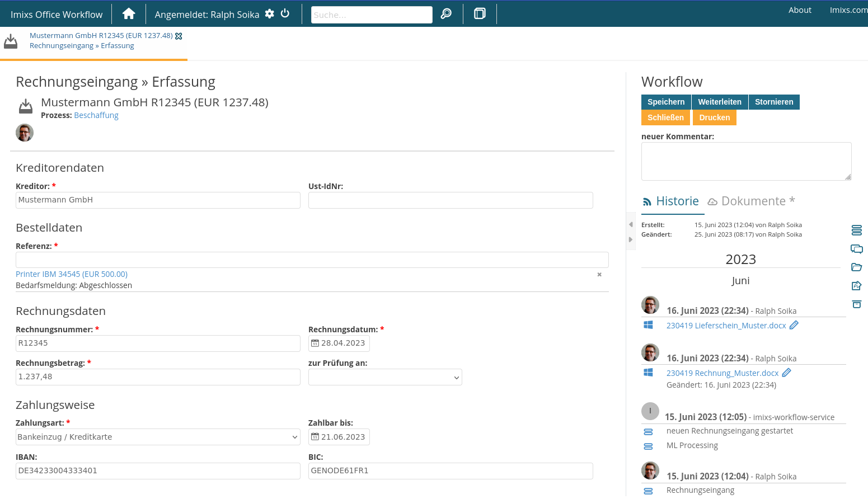Edit 230419 Rechnung_Muster.docx via its pencil icon
This screenshot has height=499, width=868.
click(787, 373)
